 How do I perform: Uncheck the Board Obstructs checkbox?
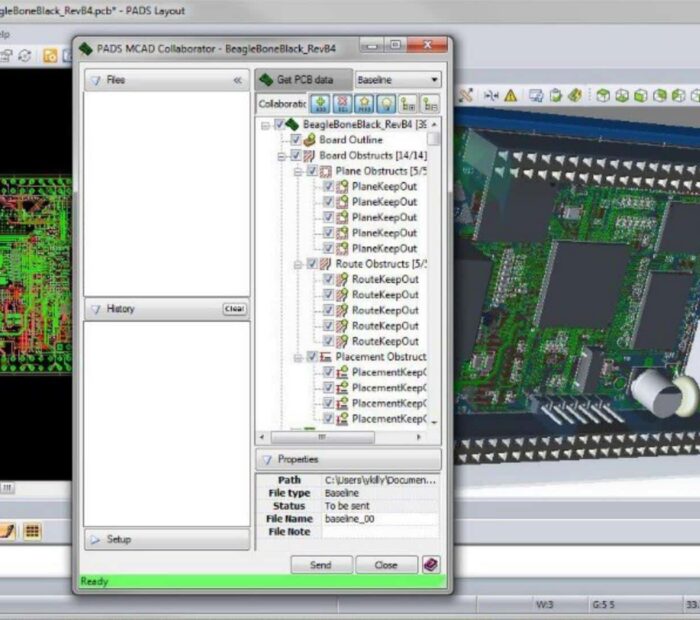[x=296, y=155]
